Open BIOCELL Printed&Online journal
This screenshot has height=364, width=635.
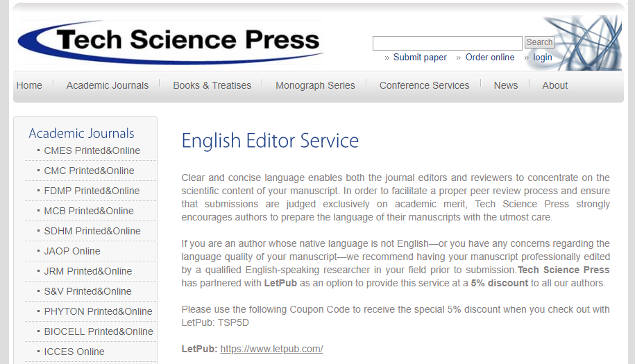(99, 331)
